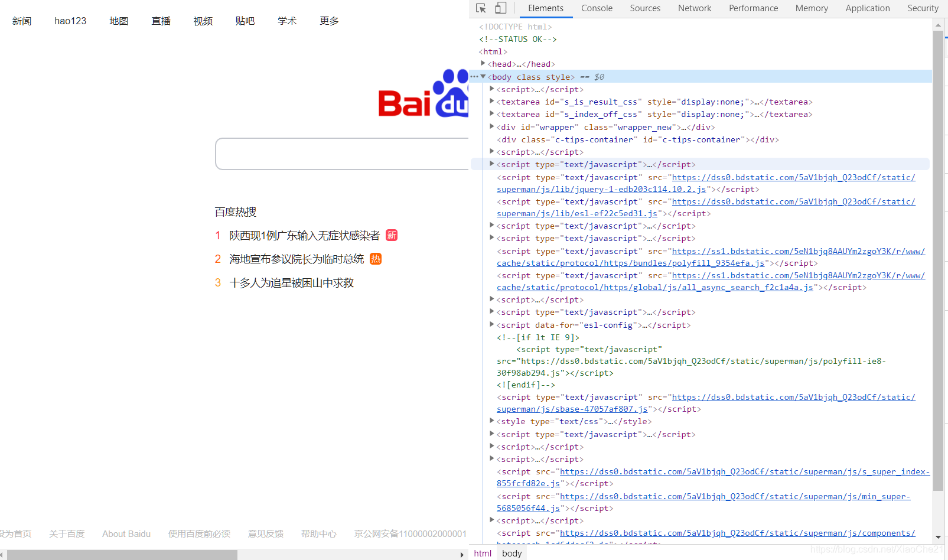Select the [if lt IE 9] comment line
The height and width of the screenshot is (560, 948).
pos(538,337)
